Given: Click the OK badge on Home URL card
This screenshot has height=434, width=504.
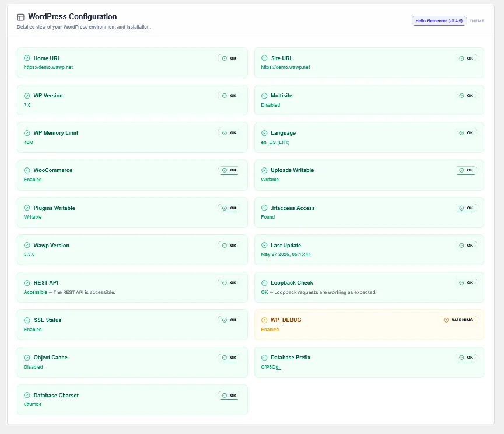Looking at the screenshot, I should tap(229, 58).
